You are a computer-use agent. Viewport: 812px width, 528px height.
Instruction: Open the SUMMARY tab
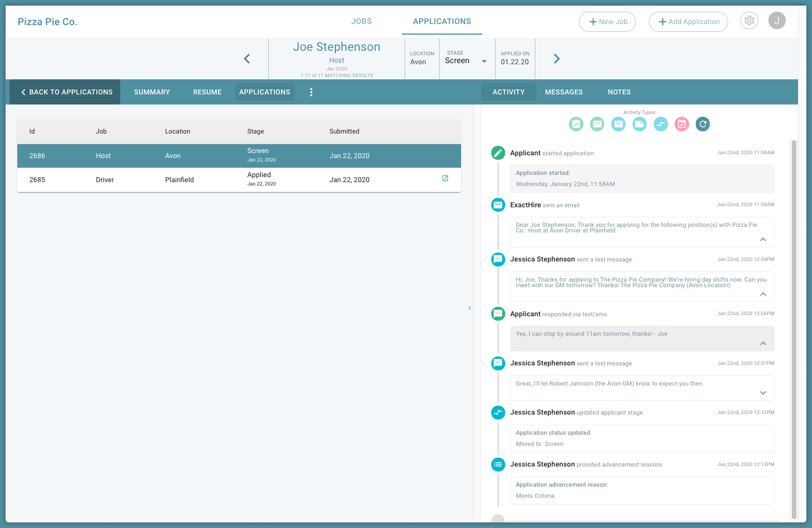(152, 92)
